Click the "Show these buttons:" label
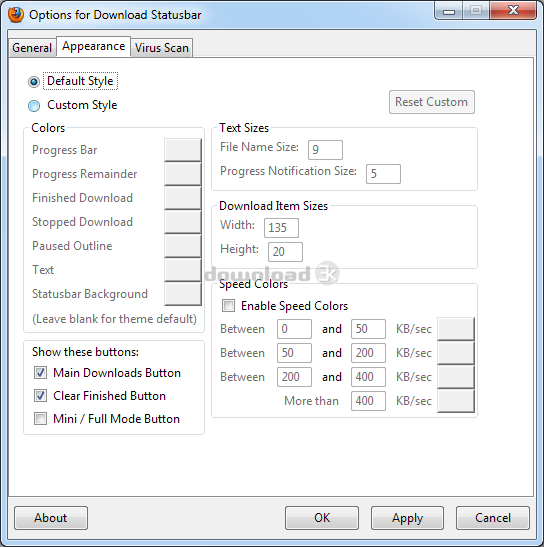This screenshot has width=544, height=547. [x=85, y=352]
